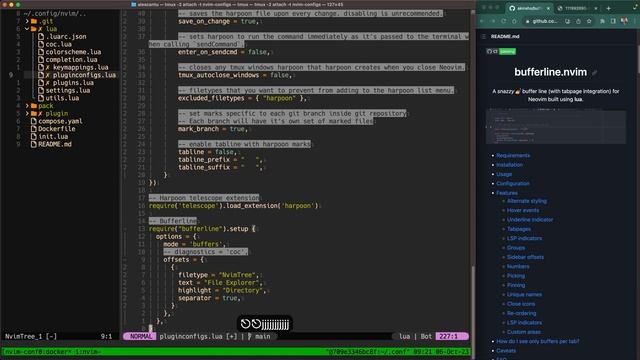Select plugins.lua file name
The height and width of the screenshot is (360, 640).
click(x=73, y=83)
